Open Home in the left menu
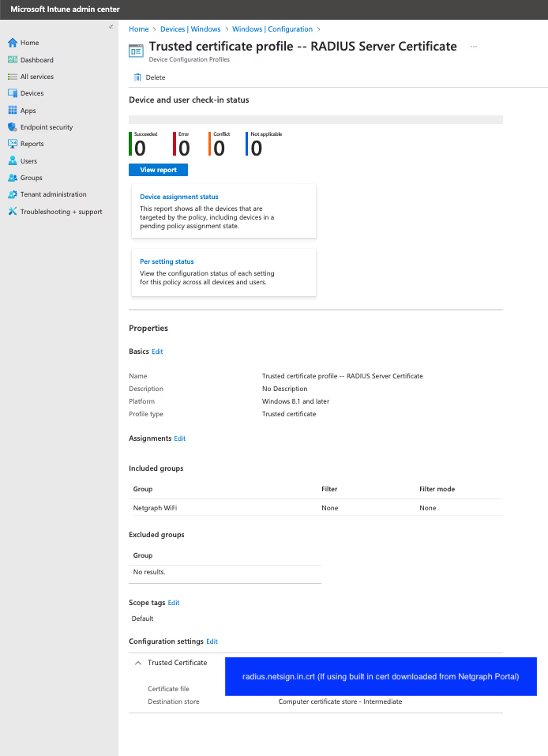548x756 pixels. 29,43
